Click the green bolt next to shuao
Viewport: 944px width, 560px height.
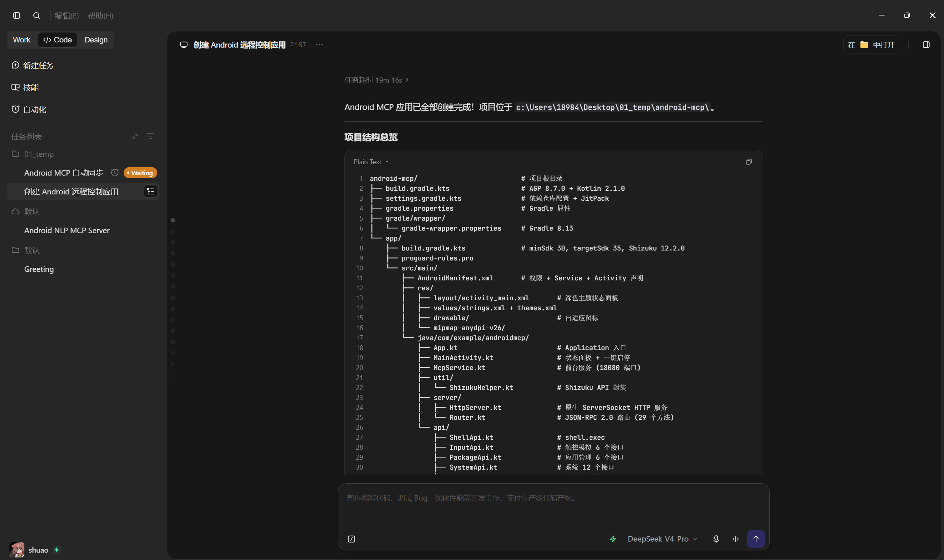coord(56,550)
